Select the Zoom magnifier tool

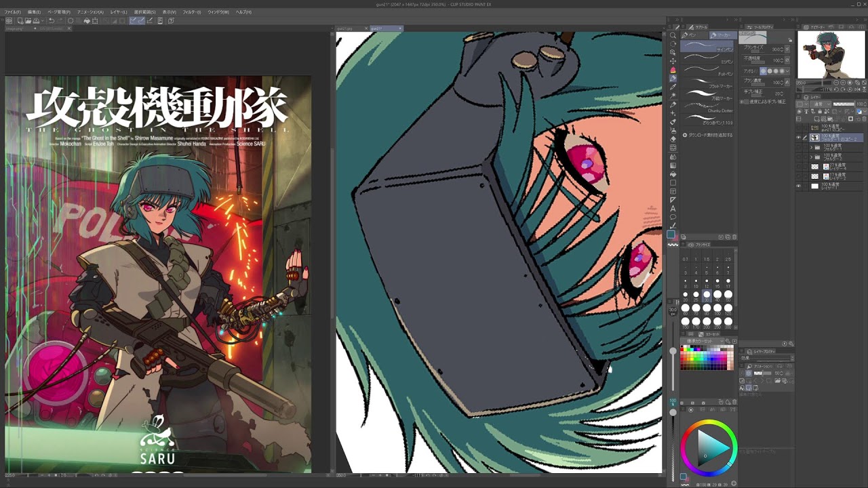pos(673,35)
